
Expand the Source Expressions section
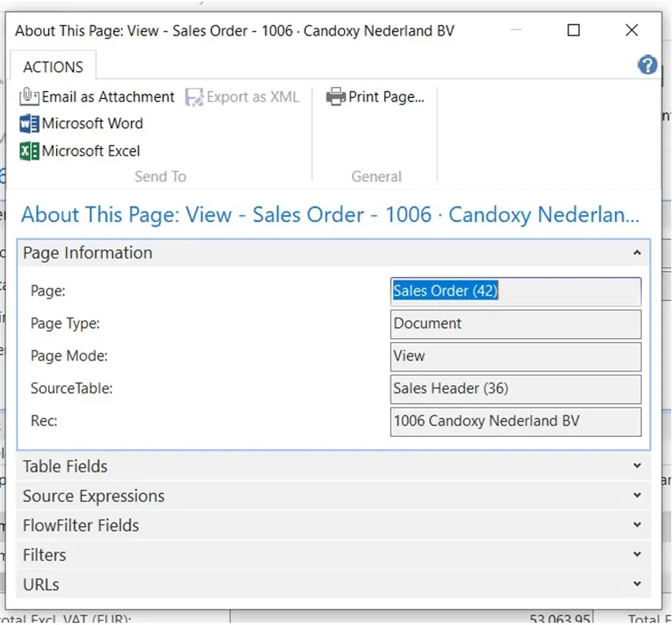(636, 496)
